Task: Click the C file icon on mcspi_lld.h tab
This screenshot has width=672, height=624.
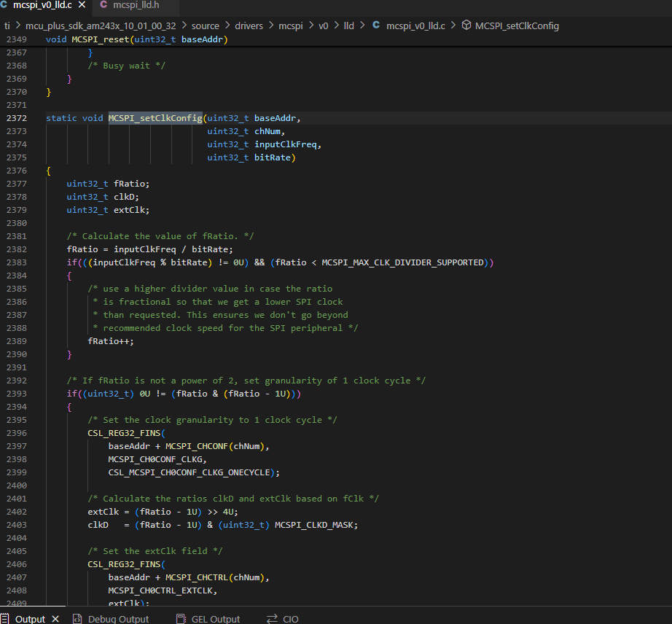Action: pyautogui.click(x=103, y=4)
